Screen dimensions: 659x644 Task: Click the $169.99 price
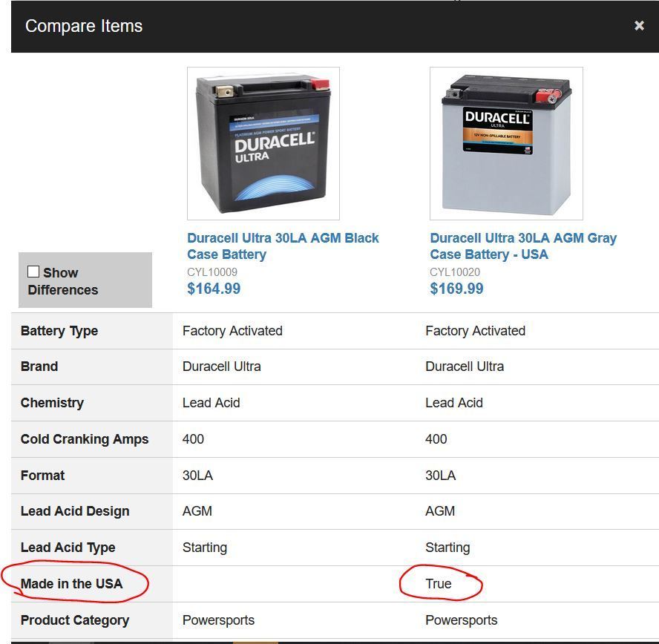pos(456,289)
